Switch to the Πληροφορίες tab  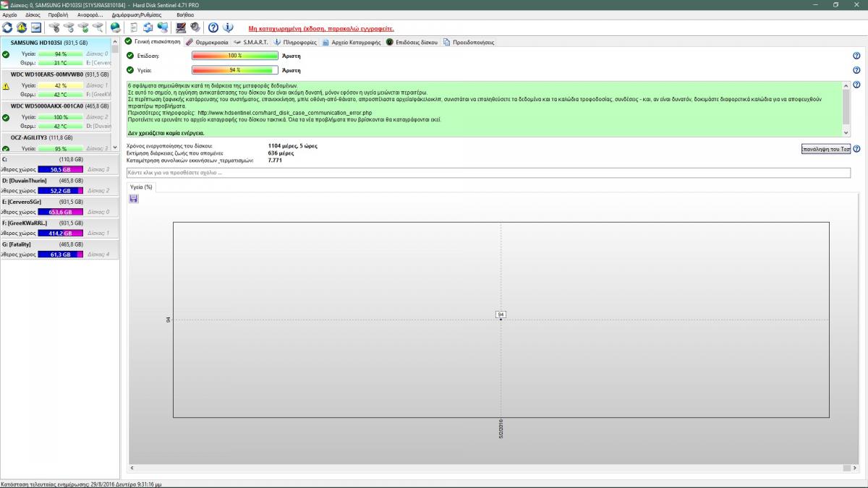[295, 42]
